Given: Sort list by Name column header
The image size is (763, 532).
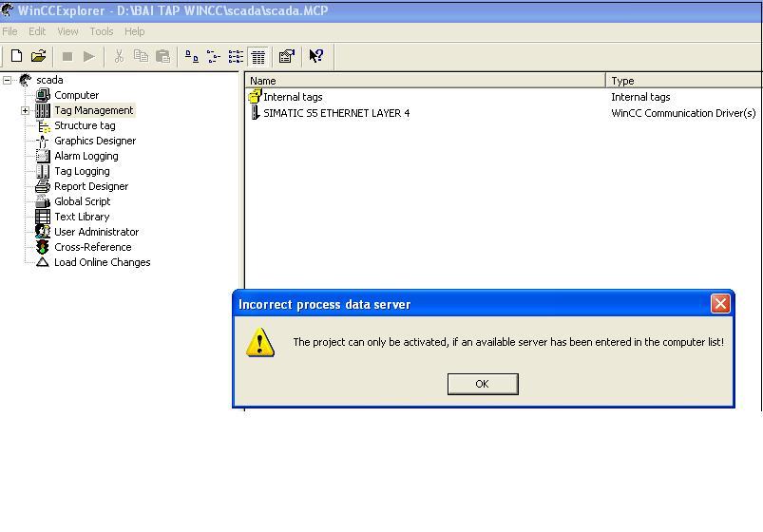Looking at the screenshot, I should click(x=426, y=81).
